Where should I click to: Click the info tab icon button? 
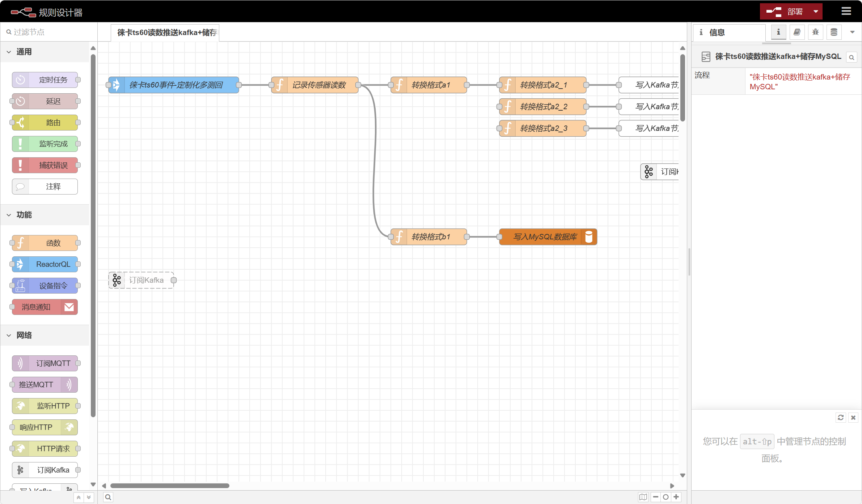click(x=778, y=32)
